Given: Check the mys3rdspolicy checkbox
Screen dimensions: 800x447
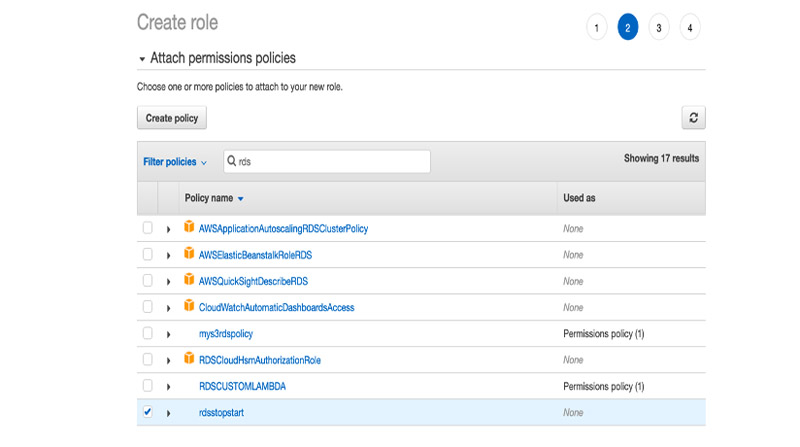Looking at the screenshot, I should [x=147, y=333].
